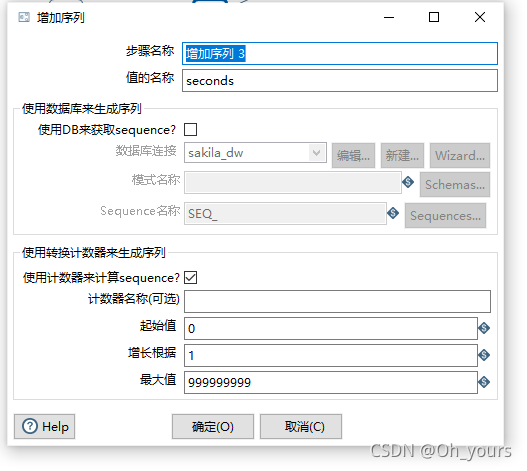Click the Schemas... button

(x=455, y=184)
